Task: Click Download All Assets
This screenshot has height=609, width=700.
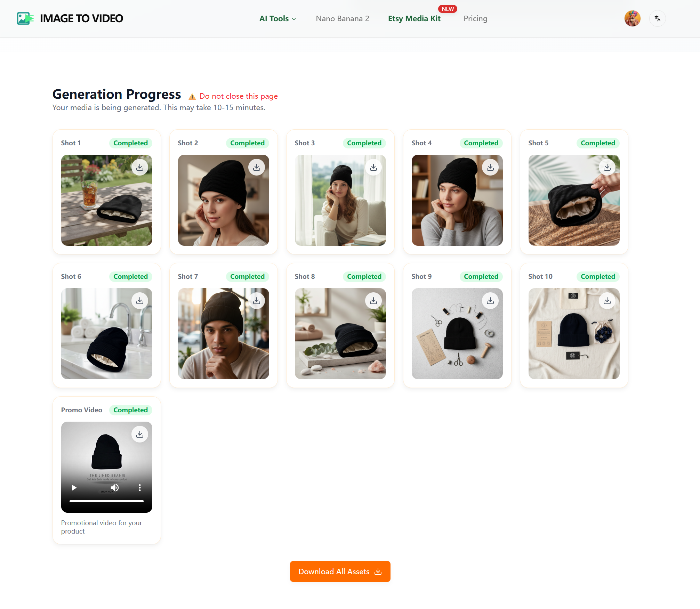Action: [x=340, y=571]
